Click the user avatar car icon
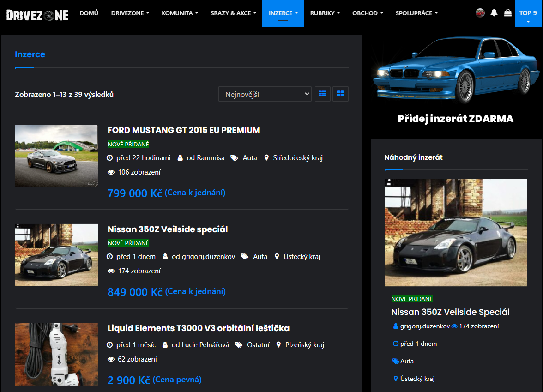 [x=480, y=13]
